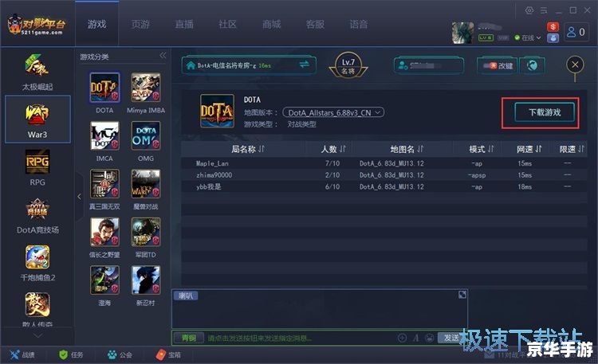Click the globe icon next to 改键
598x364 pixels.
(x=532, y=65)
